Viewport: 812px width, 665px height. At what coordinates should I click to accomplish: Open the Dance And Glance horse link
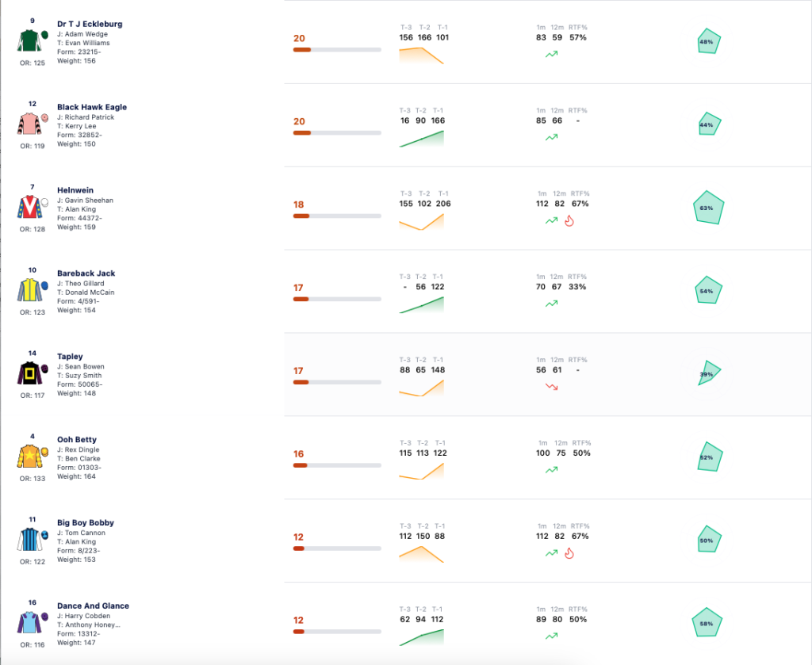94,606
